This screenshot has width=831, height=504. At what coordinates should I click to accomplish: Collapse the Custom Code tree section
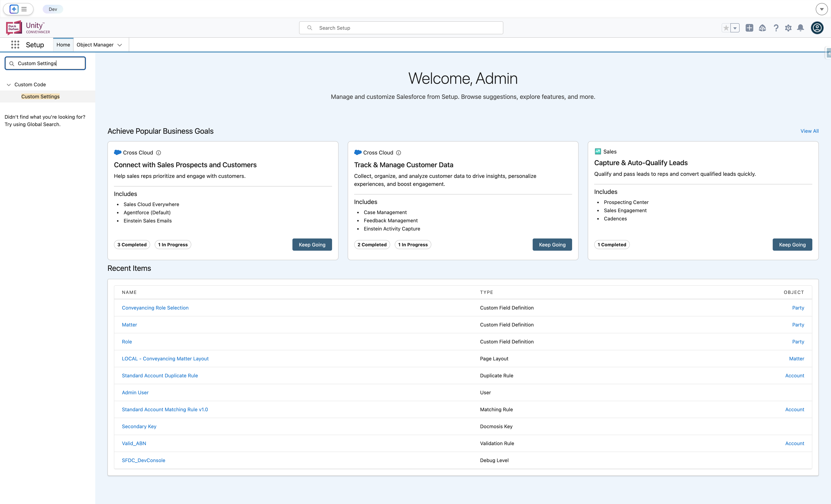9,85
